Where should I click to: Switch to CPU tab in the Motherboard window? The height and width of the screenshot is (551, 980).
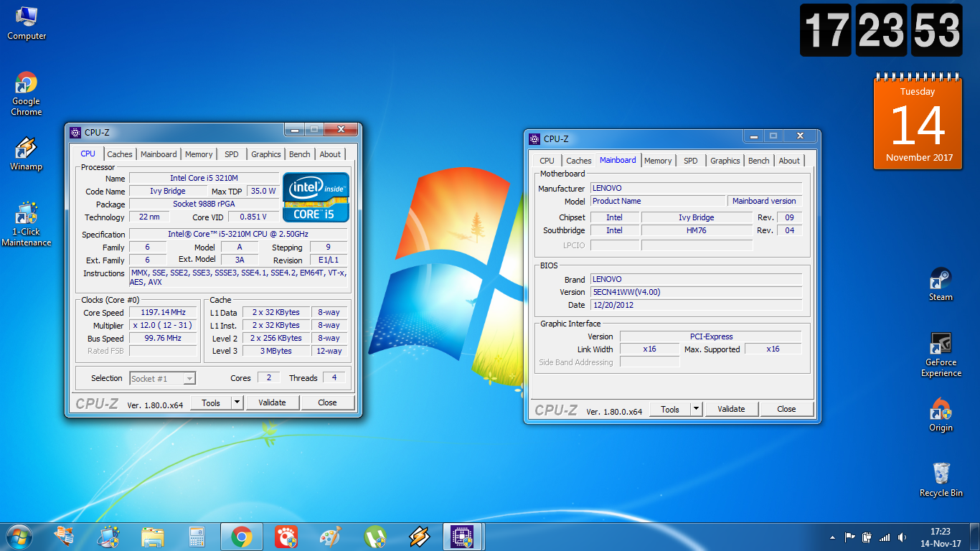(x=547, y=161)
